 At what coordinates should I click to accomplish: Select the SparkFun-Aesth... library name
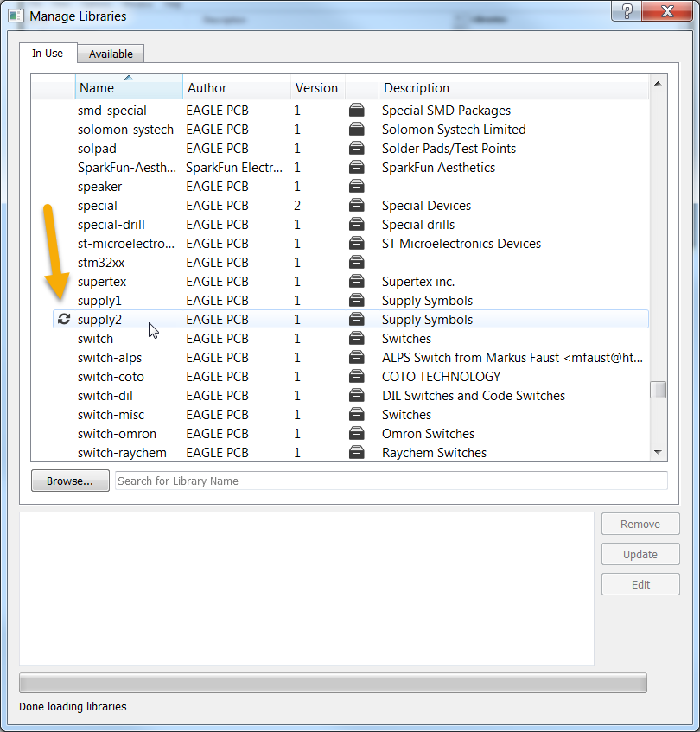click(127, 168)
